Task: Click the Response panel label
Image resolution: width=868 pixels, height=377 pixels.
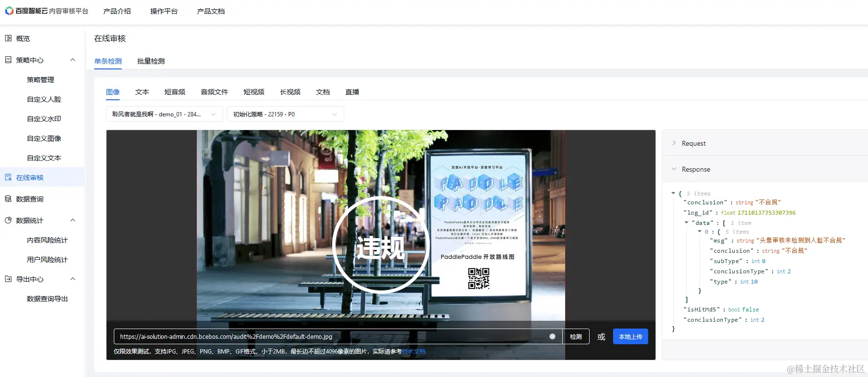Action: click(x=696, y=169)
